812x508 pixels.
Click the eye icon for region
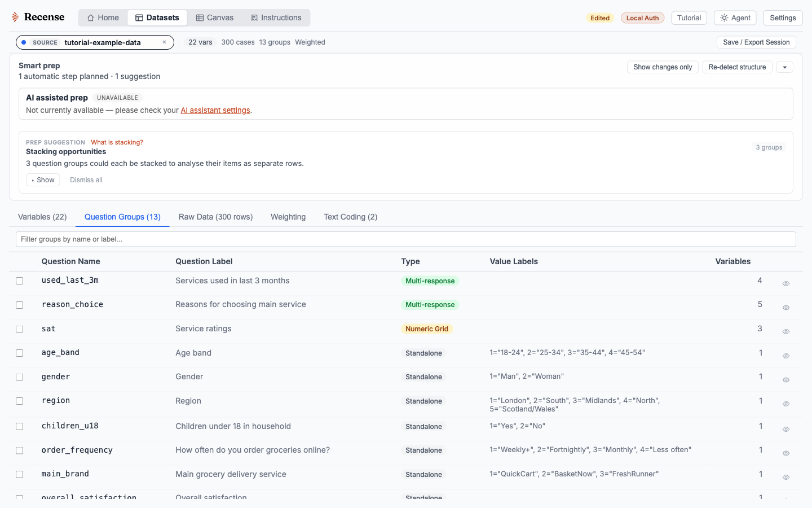[x=786, y=404]
